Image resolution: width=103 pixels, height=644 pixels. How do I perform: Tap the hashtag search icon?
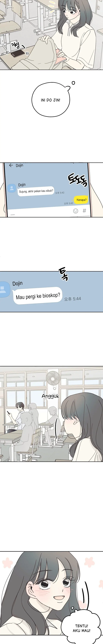(84, 210)
